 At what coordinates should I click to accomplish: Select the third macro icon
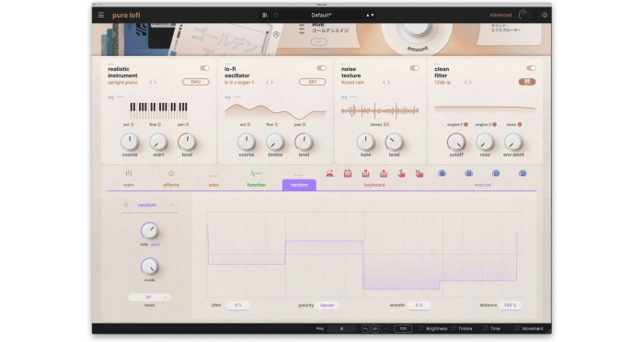pyautogui.click(x=496, y=174)
